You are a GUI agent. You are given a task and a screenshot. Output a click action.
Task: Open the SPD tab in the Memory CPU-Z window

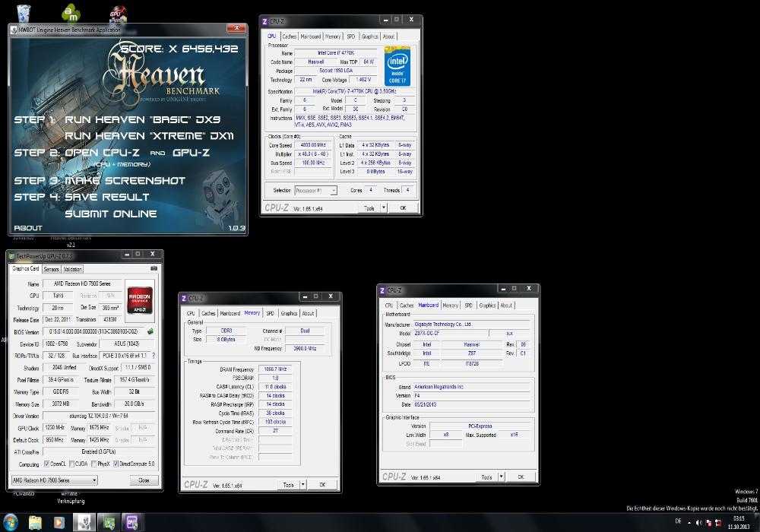270,313
